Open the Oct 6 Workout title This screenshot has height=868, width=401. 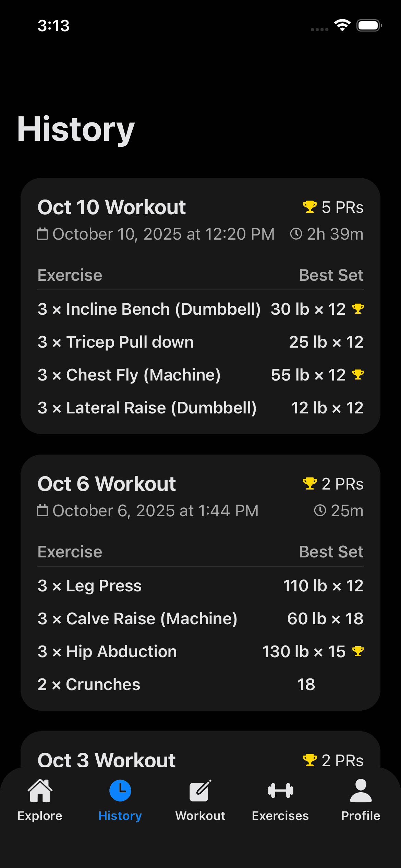[x=107, y=484]
